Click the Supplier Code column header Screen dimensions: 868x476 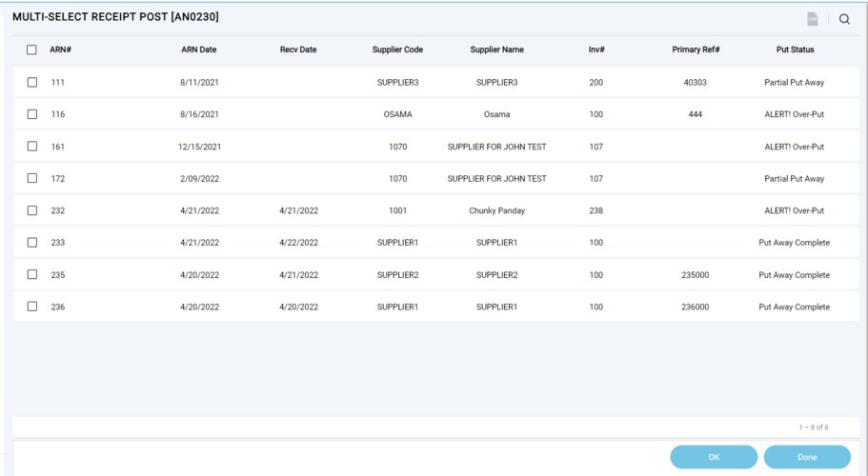397,50
